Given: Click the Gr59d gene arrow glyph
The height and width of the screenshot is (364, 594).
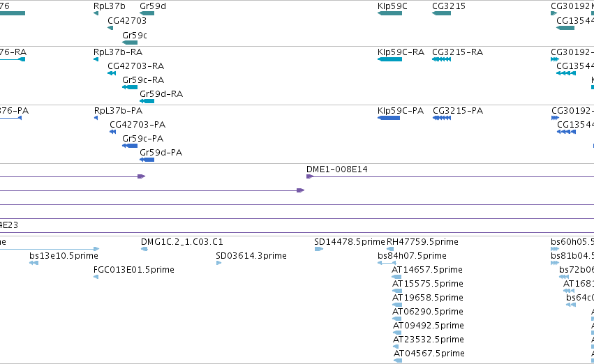Looking at the screenshot, I should pos(147,13).
